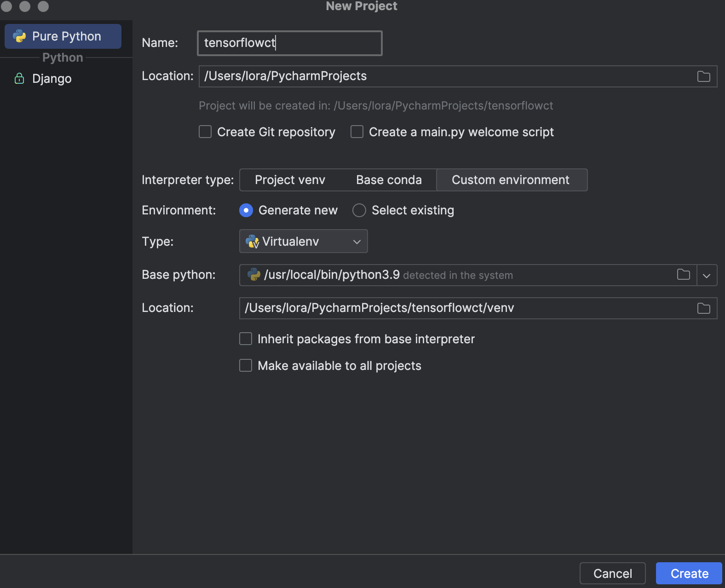Click the Django lock icon in sidebar
Screen dimensions: 725x588
(19, 79)
